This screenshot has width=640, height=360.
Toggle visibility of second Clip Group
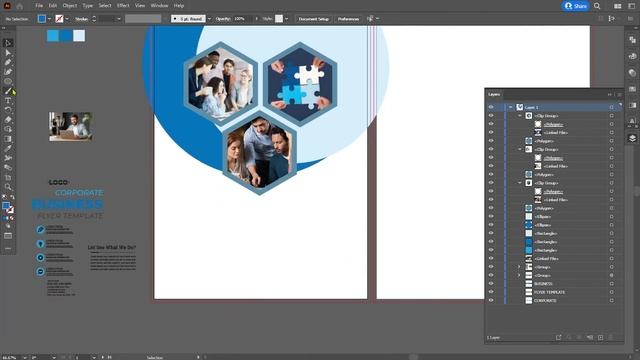click(x=491, y=149)
